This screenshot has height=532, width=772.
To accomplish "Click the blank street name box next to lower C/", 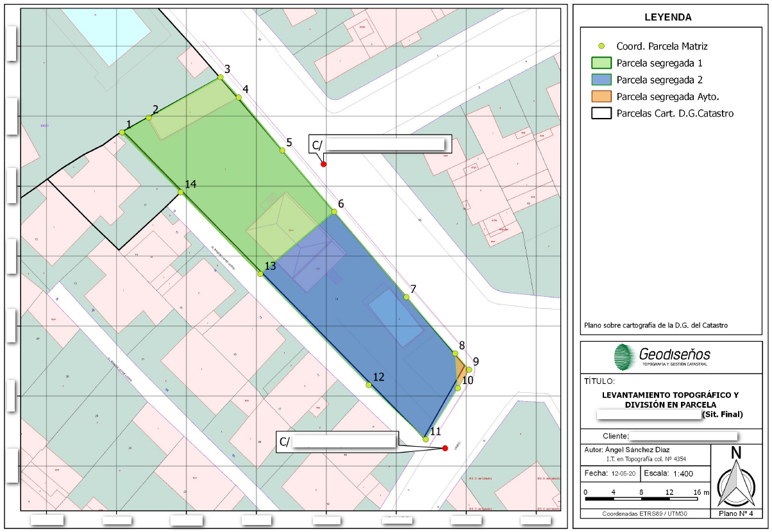I will [343, 442].
